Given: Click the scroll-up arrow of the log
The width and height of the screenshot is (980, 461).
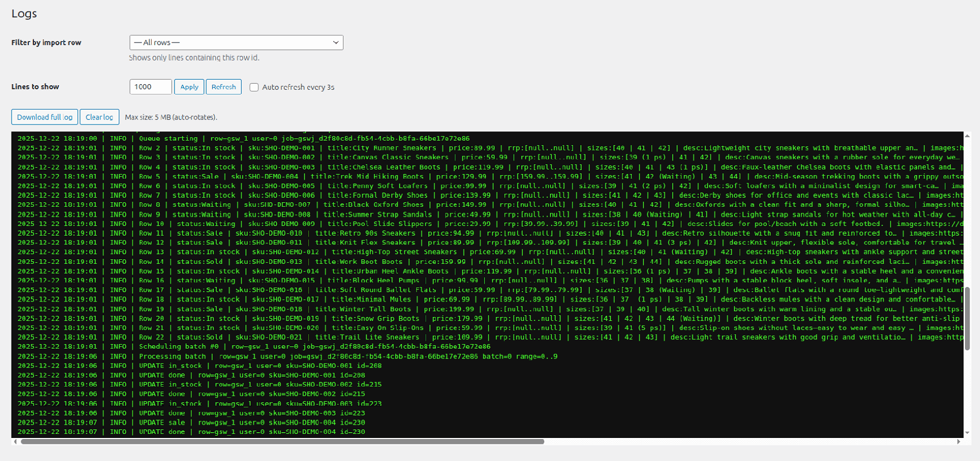Looking at the screenshot, I should 967,136.
